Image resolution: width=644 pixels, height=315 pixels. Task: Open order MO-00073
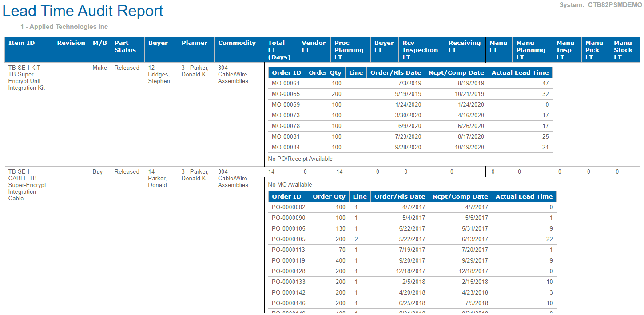286,115
